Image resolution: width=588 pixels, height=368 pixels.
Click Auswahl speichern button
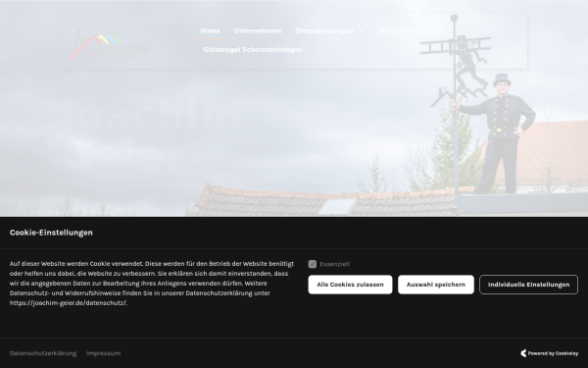pos(436,285)
